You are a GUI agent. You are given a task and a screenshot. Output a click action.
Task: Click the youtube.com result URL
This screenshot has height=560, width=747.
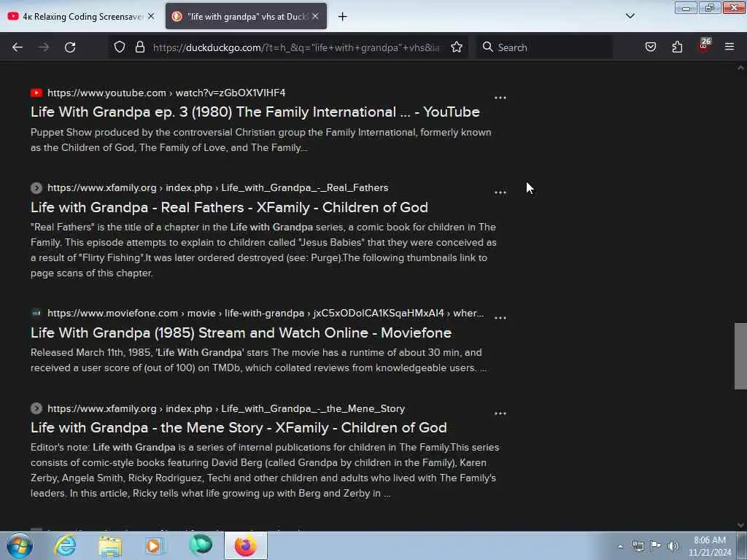pos(166,93)
